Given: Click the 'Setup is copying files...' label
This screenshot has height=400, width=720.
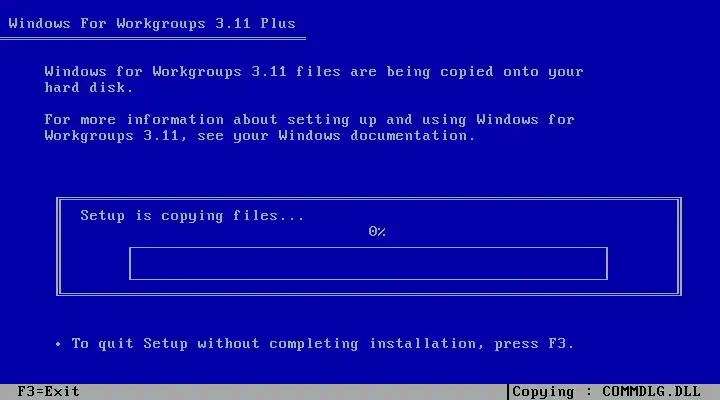Looking at the screenshot, I should [x=192, y=215].
